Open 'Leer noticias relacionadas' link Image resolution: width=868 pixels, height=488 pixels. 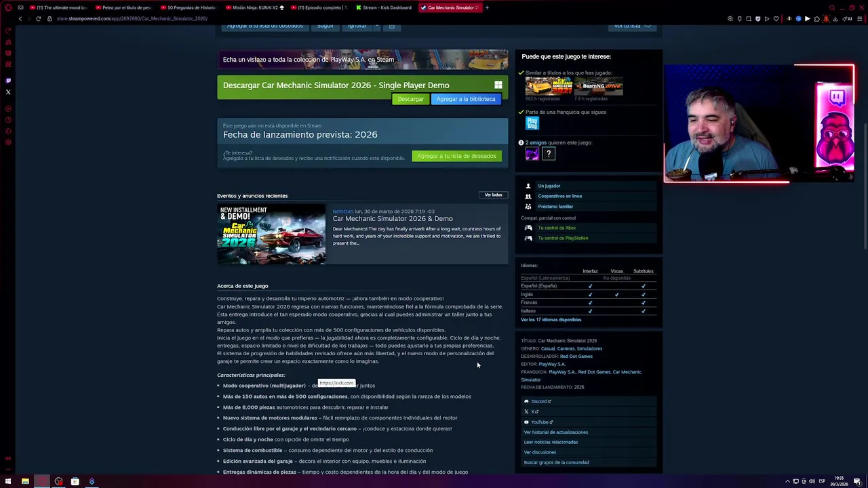551,442
